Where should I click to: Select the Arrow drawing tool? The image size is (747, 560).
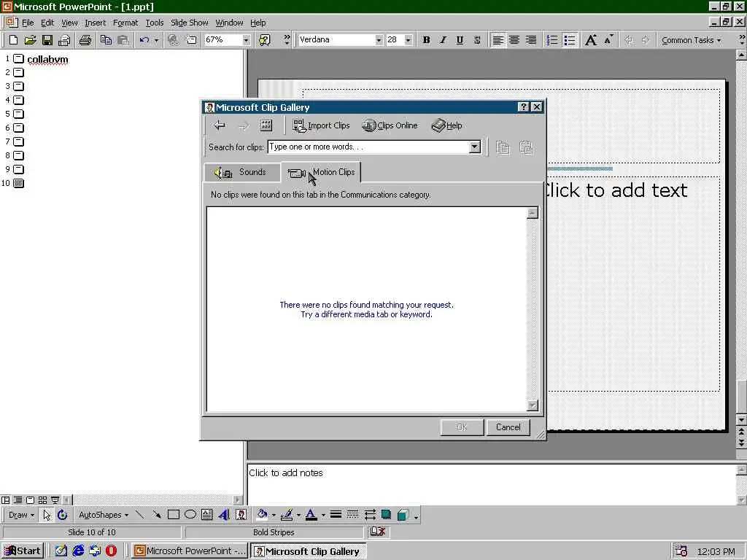click(x=156, y=515)
